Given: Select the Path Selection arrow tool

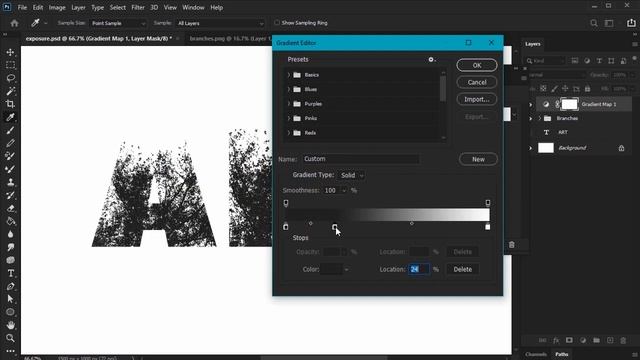Looking at the screenshot, I should [x=10, y=299].
